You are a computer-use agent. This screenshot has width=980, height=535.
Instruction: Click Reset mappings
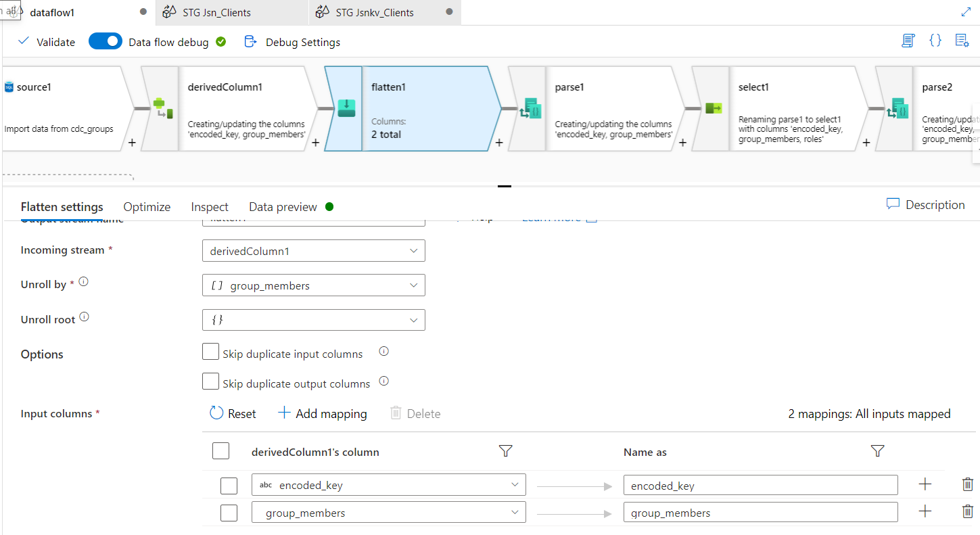pos(233,413)
